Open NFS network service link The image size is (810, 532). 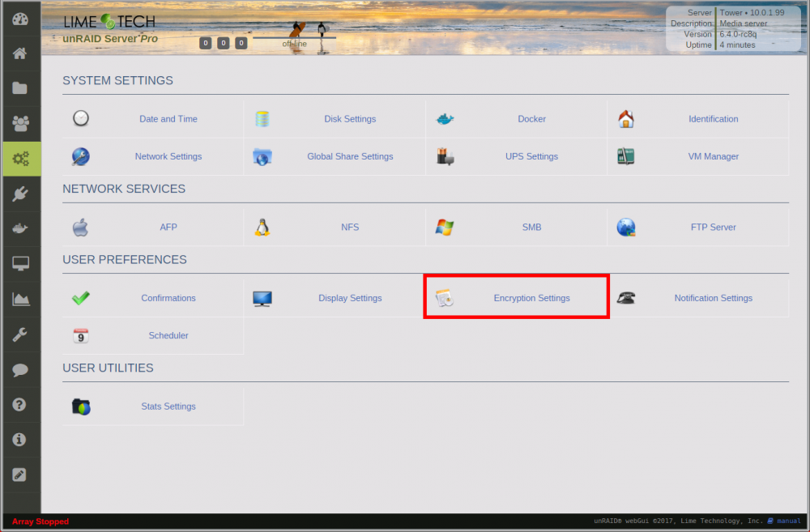[x=350, y=228]
